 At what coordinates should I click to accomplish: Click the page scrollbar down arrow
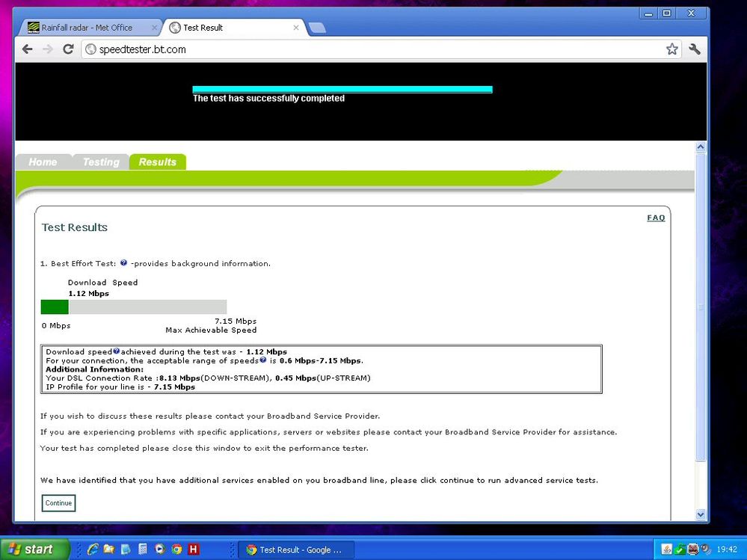click(701, 514)
